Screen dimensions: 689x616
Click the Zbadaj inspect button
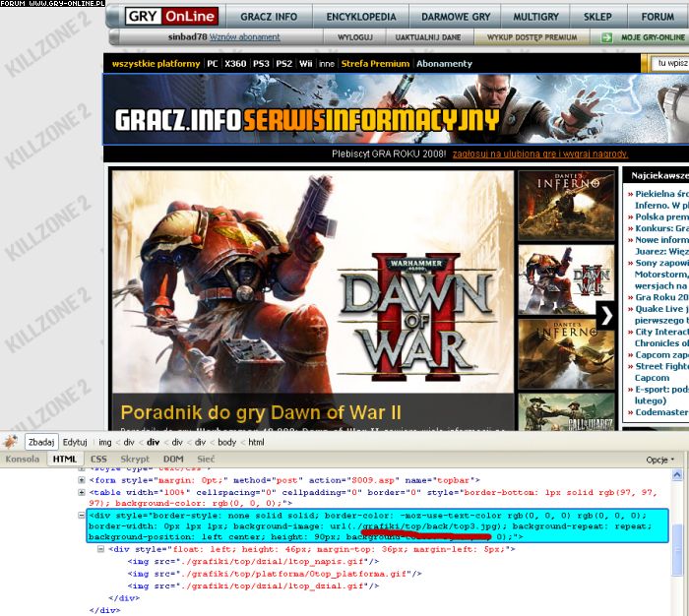41,442
